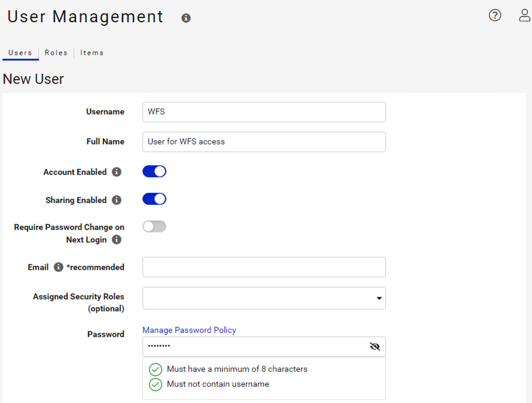Click the green check beside minimum characters rule
Viewport: 532px width, 403px height.
coord(156,369)
